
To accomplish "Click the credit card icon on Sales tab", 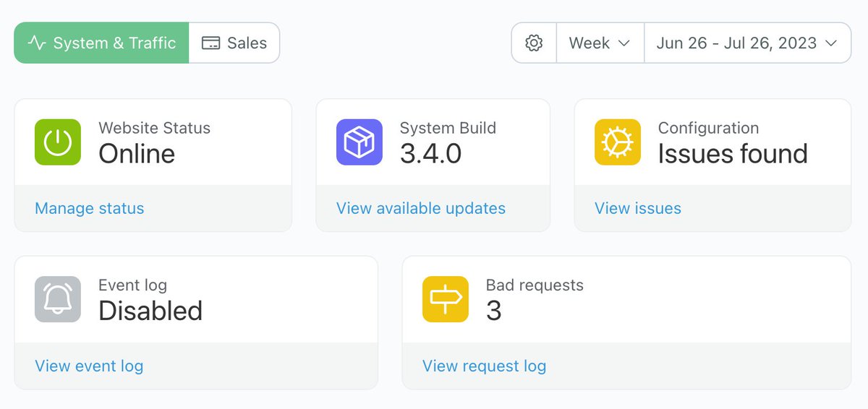I will [210, 43].
